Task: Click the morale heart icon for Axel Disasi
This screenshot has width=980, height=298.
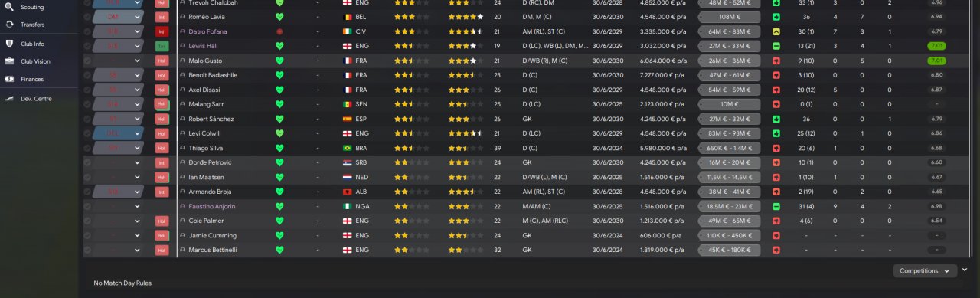Action: point(279,90)
